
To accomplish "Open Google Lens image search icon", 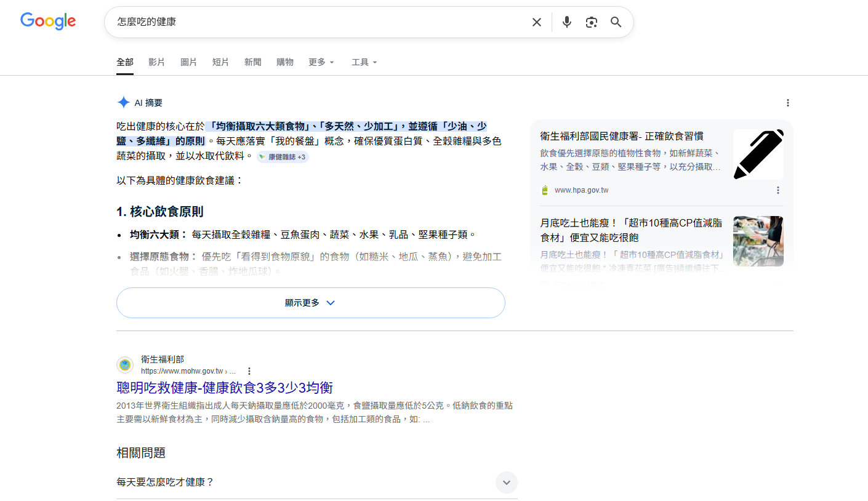I will click(x=592, y=22).
